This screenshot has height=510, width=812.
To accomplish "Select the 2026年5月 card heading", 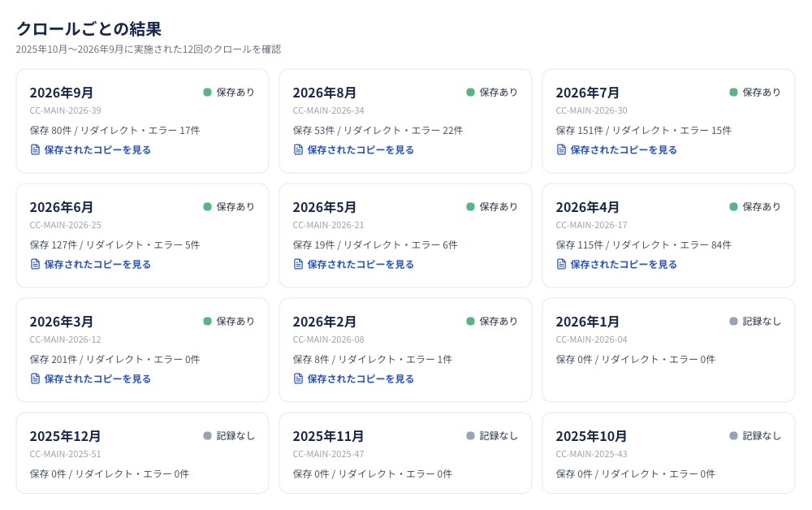I will point(324,207).
